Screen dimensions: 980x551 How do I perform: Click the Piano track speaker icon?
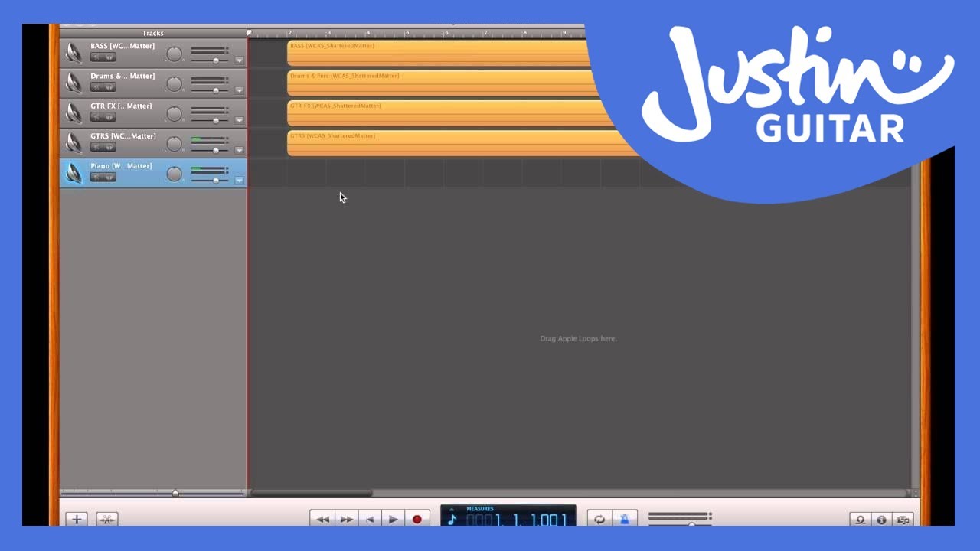coord(73,173)
